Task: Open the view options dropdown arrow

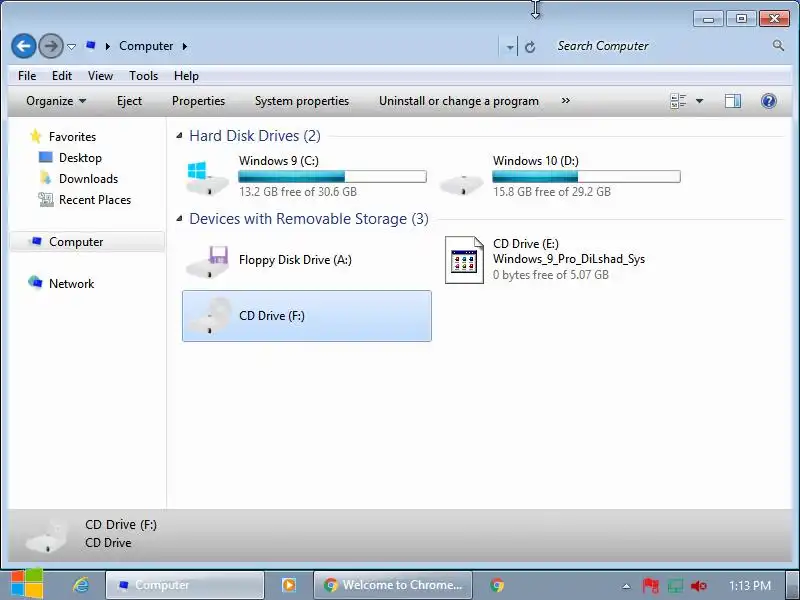Action: (x=699, y=101)
